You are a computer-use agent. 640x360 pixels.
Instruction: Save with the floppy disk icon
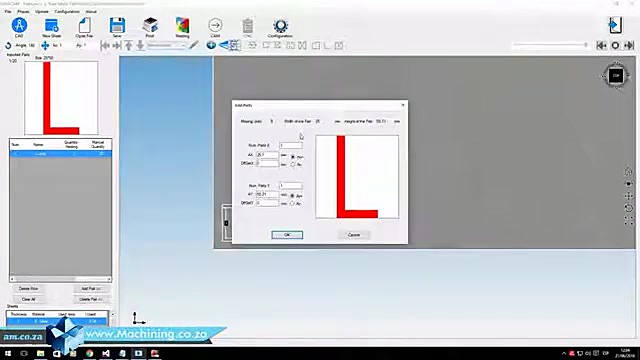click(x=117, y=26)
